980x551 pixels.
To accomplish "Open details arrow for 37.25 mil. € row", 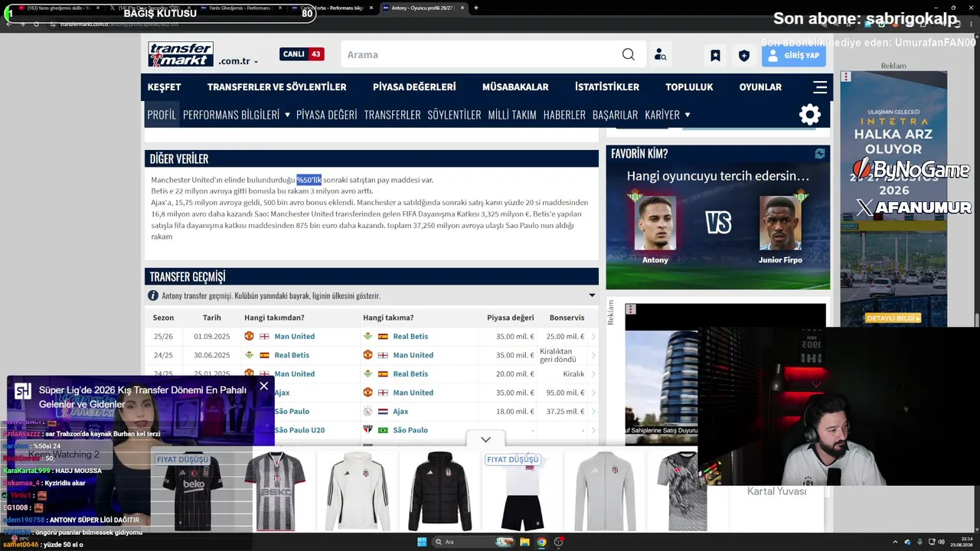I will click(593, 412).
